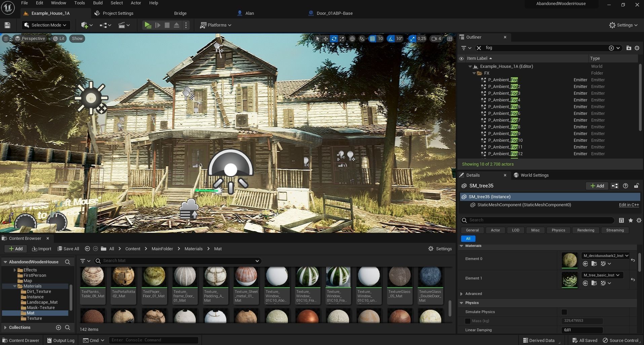This screenshot has height=345, width=644.
Task: Click the world coordinate system globe icon
Action: pos(352,39)
